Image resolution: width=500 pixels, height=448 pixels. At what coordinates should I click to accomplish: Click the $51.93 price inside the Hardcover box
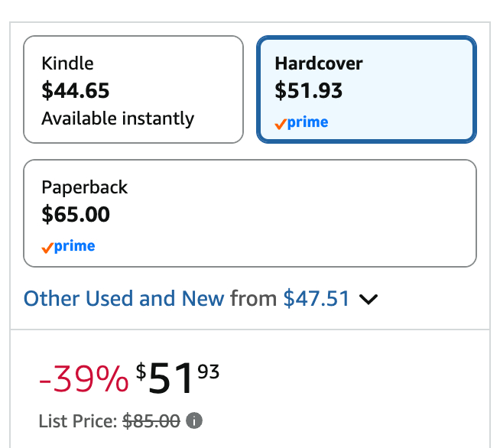coord(309,91)
